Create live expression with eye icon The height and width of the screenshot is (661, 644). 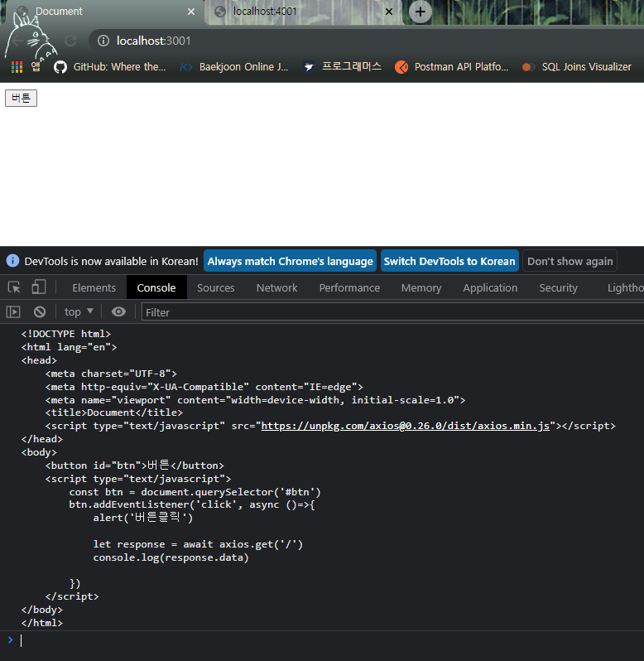click(x=118, y=312)
